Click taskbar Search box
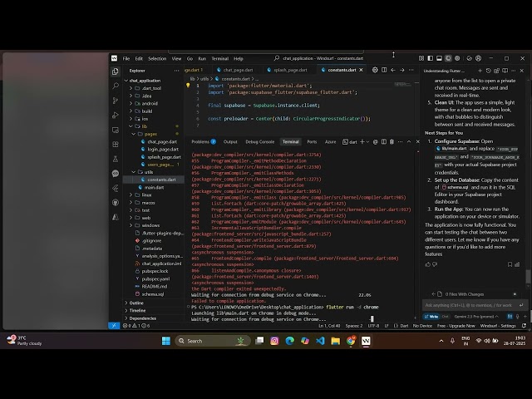532x399 pixels. click(213, 341)
